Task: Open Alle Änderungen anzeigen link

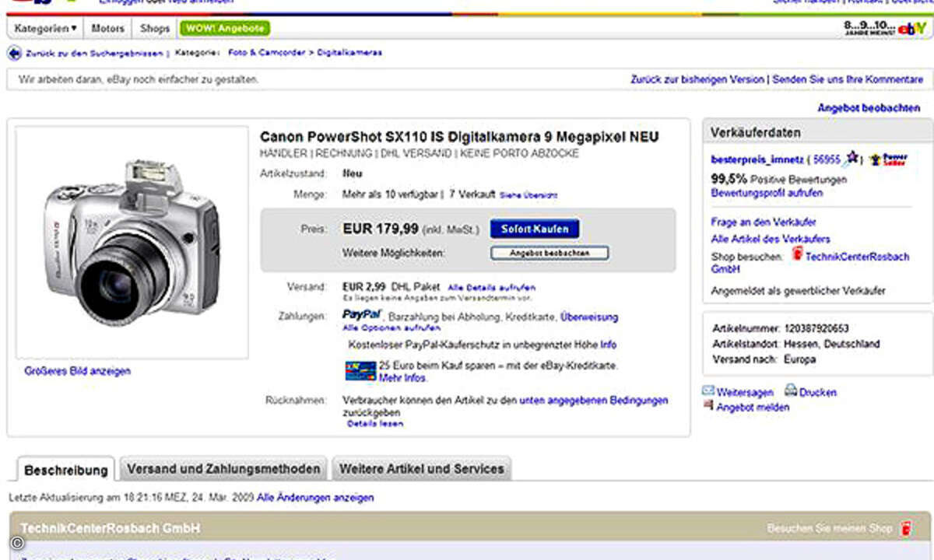Action: point(315,497)
